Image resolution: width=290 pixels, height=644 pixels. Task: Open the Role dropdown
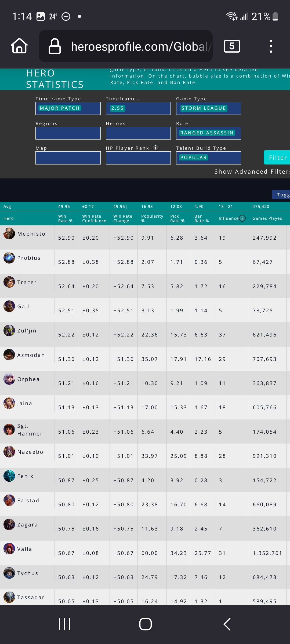[209, 133]
